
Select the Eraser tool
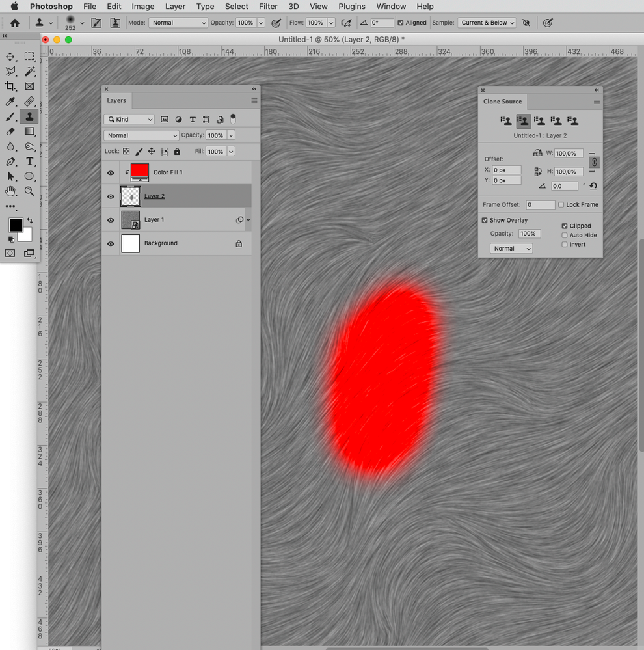tap(10, 131)
